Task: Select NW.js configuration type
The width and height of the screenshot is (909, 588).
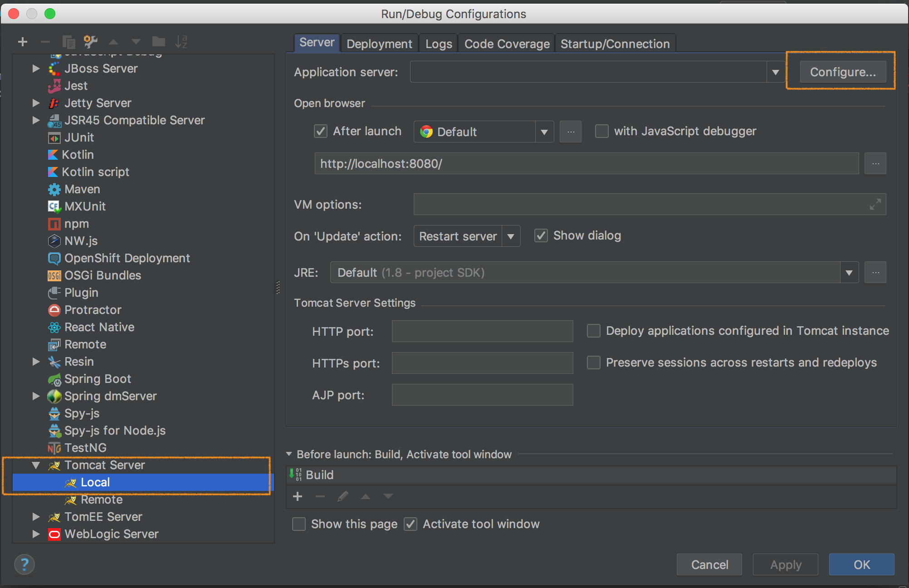Action: pyautogui.click(x=81, y=241)
